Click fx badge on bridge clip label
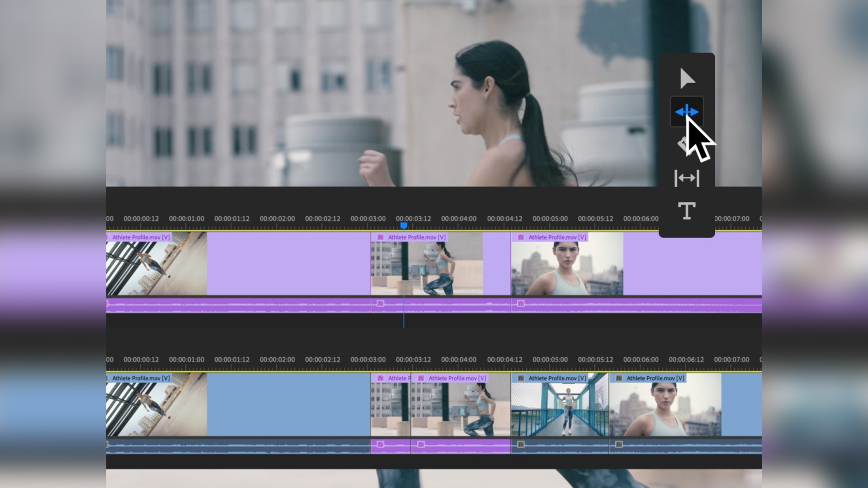This screenshot has height=488, width=868. coord(521,378)
